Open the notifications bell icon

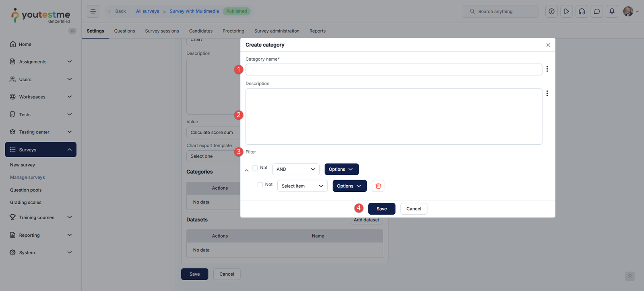click(x=612, y=11)
